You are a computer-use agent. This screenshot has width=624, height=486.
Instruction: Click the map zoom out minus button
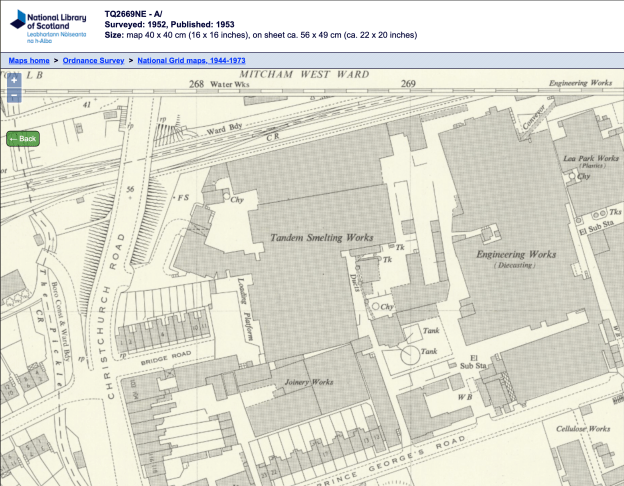(14, 96)
